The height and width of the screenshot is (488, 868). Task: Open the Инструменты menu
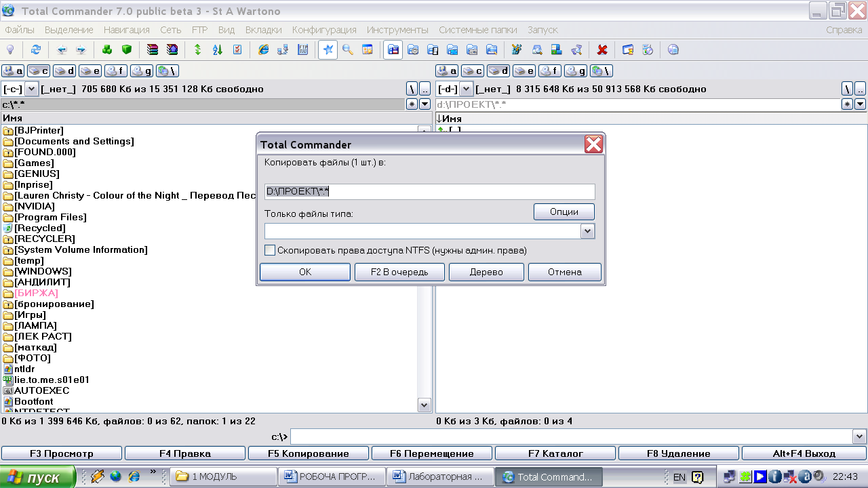coord(397,30)
